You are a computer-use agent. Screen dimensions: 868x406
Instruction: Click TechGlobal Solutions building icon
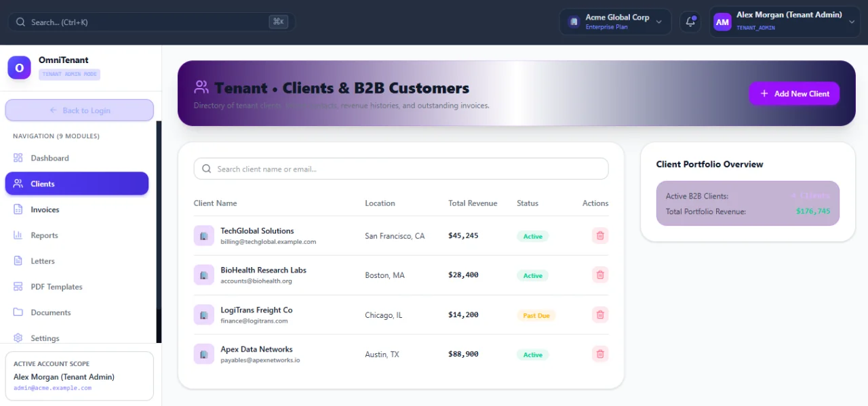[203, 236]
